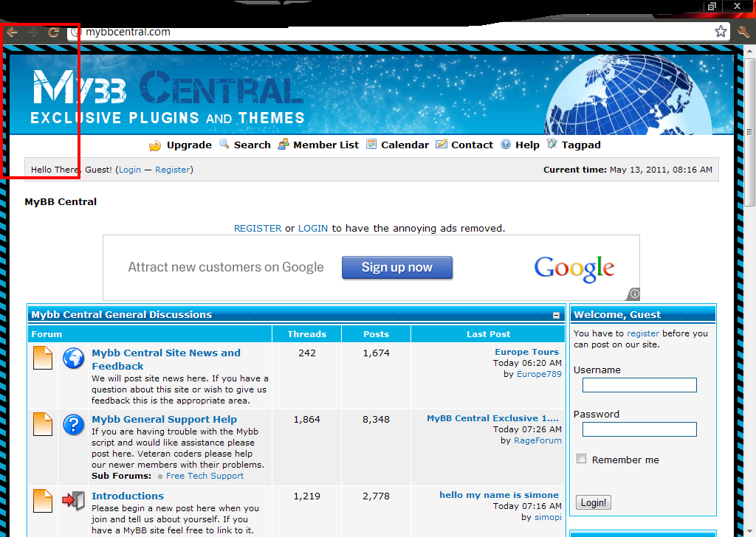
Task: Open the Europe Tours last post
Action: 527,352
